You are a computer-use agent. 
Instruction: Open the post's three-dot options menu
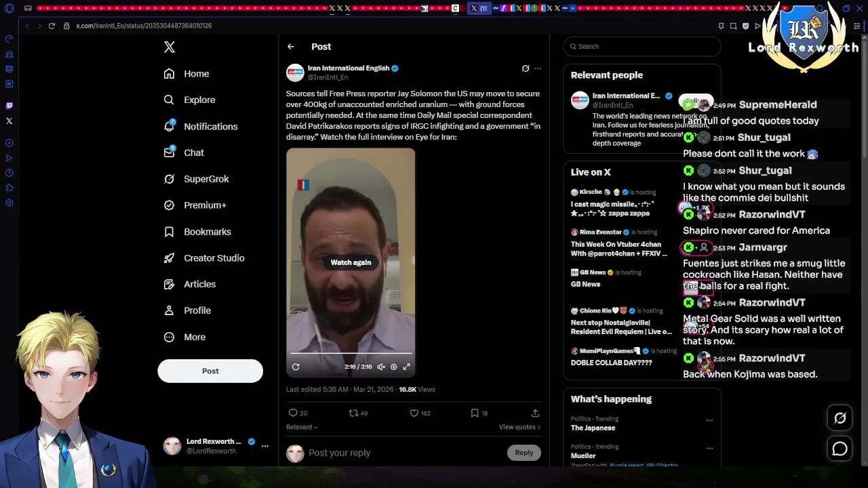coord(538,68)
